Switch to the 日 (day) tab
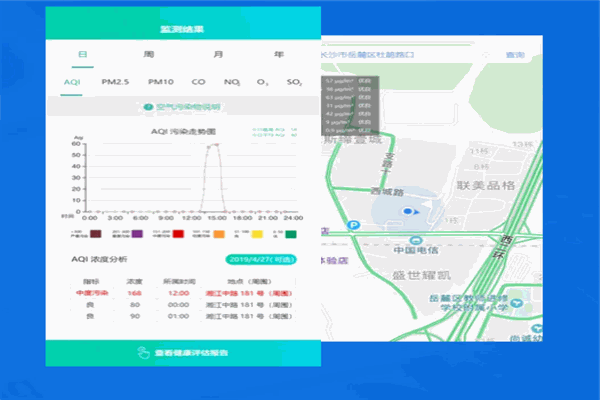The width and height of the screenshot is (600, 400). [83, 54]
